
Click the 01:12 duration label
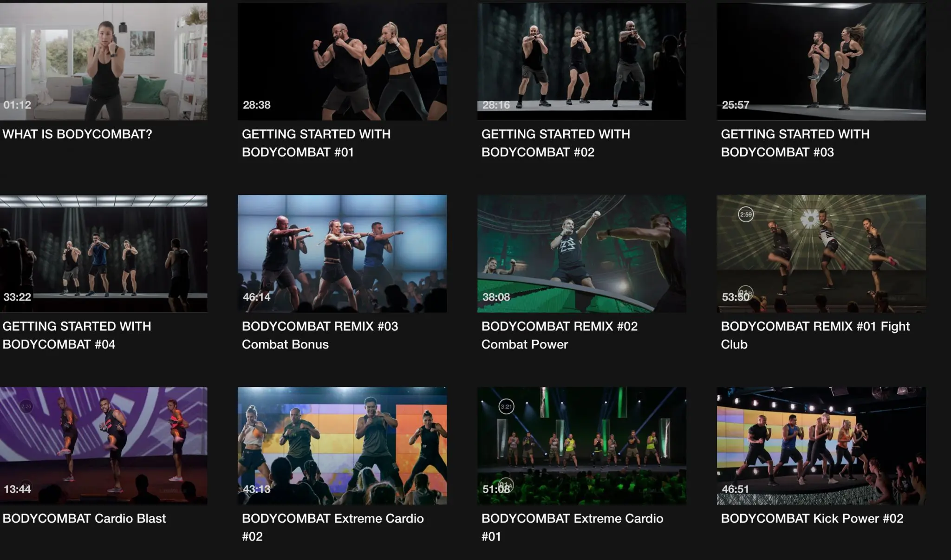[17, 105]
